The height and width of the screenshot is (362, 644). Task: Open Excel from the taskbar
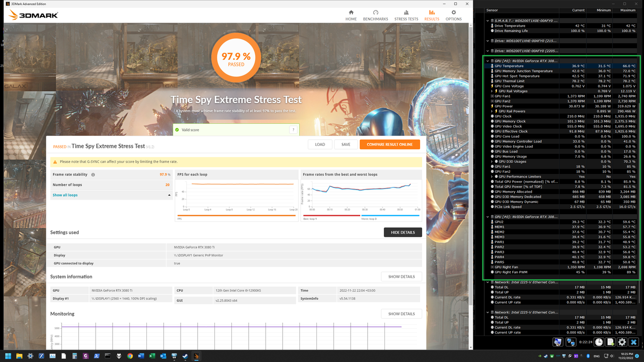pyautogui.click(x=152, y=356)
